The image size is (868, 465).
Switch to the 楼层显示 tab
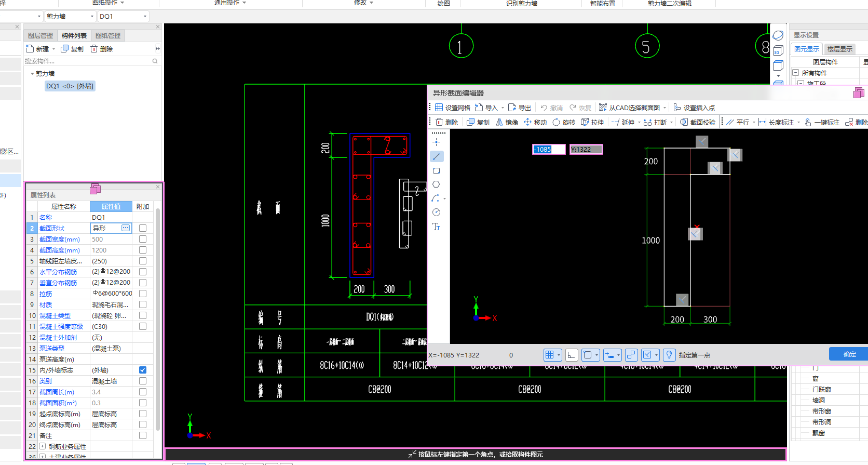coord(840,49)
